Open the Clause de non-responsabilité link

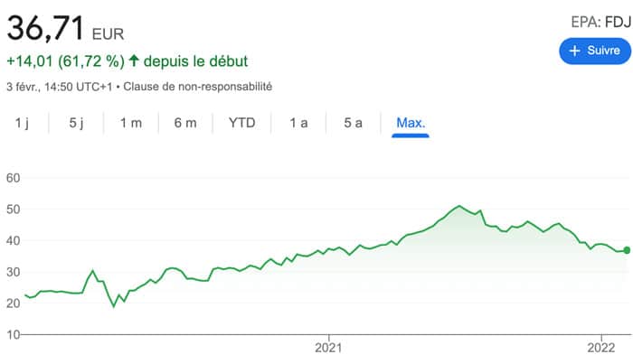197,87
